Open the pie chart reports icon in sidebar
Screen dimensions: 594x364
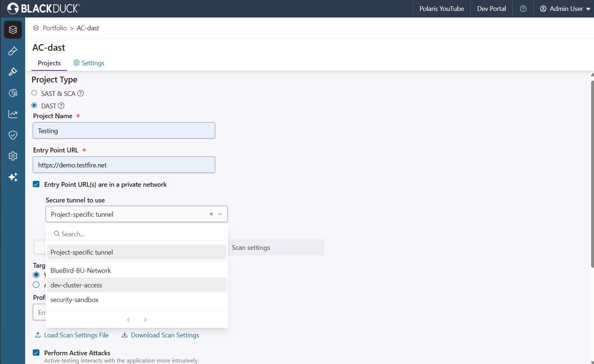(x=13, y=93)
